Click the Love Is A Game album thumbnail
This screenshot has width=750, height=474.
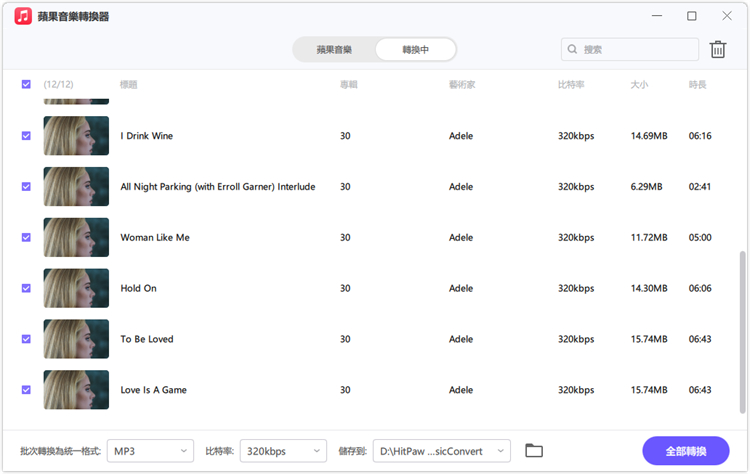tap(76, 390)
